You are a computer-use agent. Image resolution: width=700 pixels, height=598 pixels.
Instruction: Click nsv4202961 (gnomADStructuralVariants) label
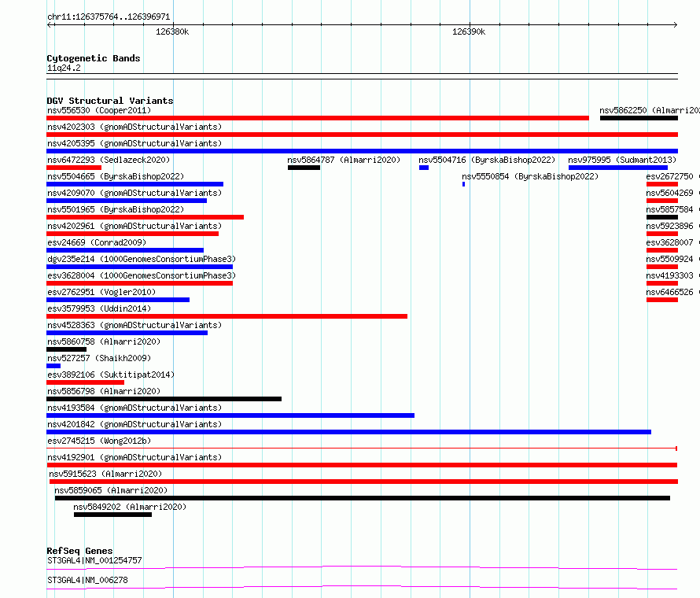tap(134, 226)
